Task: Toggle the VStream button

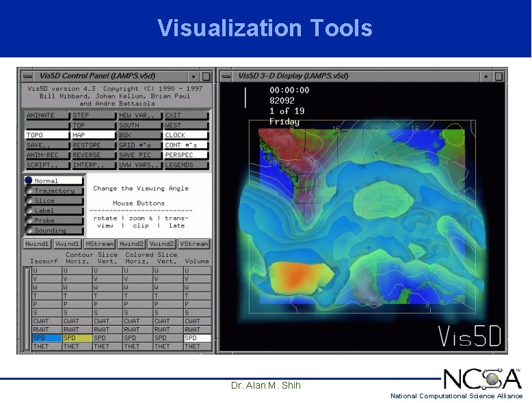Action: click(194, 244)
